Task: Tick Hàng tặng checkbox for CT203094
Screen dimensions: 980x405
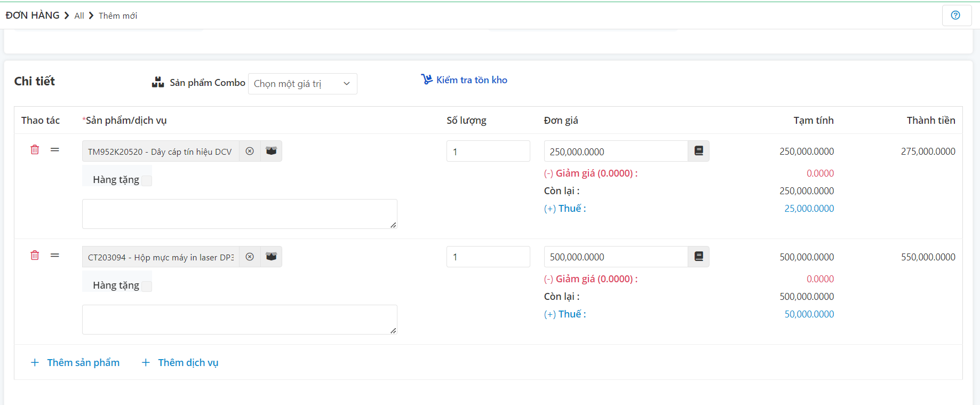Action: (147, 286)
